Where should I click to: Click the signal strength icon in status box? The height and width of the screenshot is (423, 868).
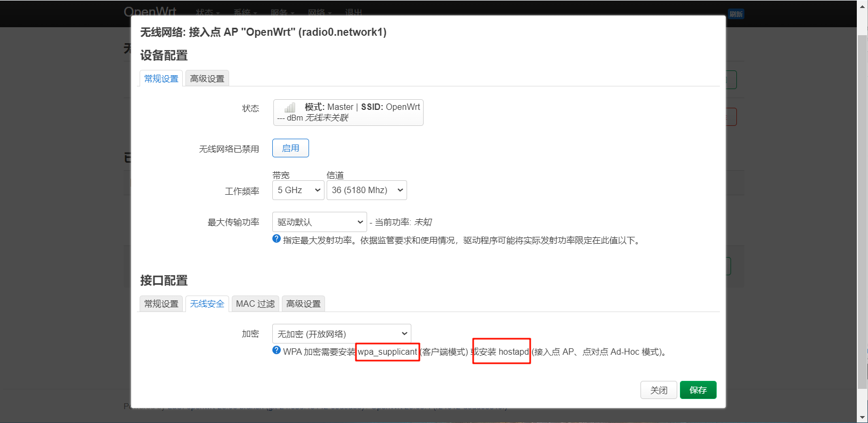point(289,108)
